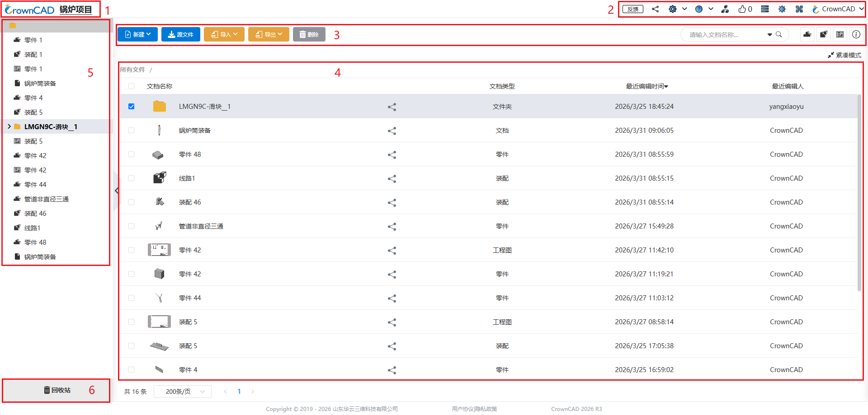Screen dimensions: 868x415
Task: Open the settings gear icon
Action: (673, 9)
